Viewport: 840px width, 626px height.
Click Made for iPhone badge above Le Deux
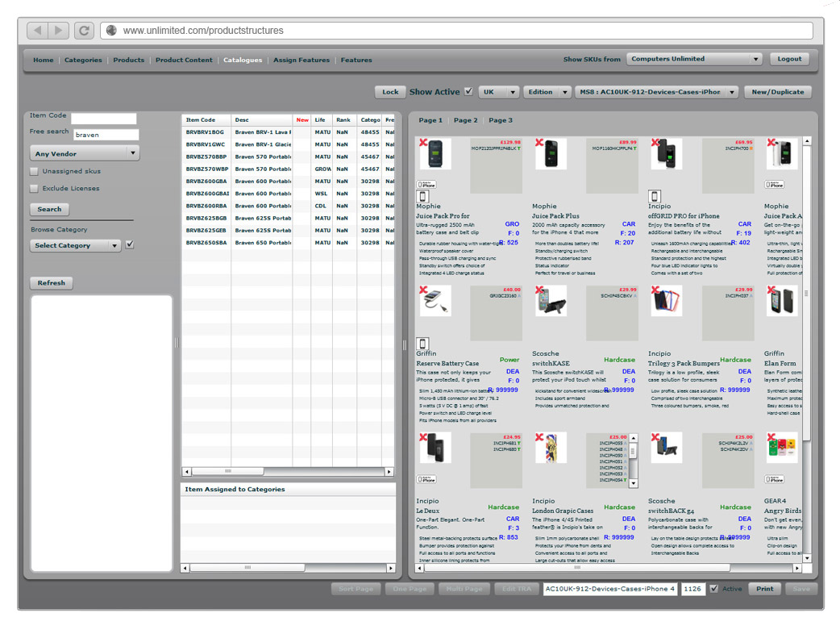click(426, 479)
